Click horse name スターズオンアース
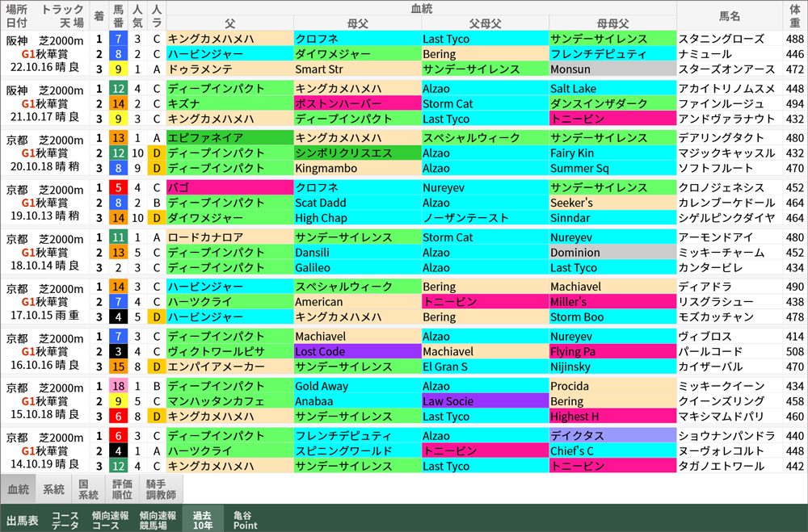The width and height of the screenshot is (808, 532). pyautogui.click(x=726, y=69)
